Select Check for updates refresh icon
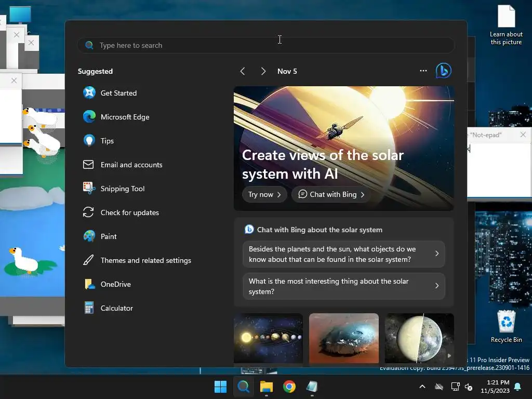Viewport: 532px width, 399px height. click(x=88, y=212)
